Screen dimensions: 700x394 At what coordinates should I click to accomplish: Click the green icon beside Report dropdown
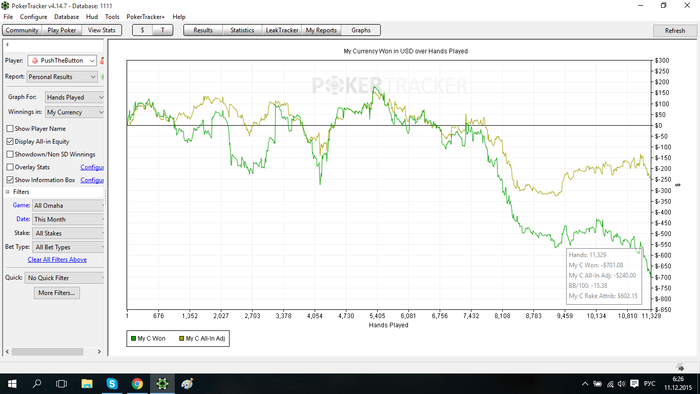(102, 77)
